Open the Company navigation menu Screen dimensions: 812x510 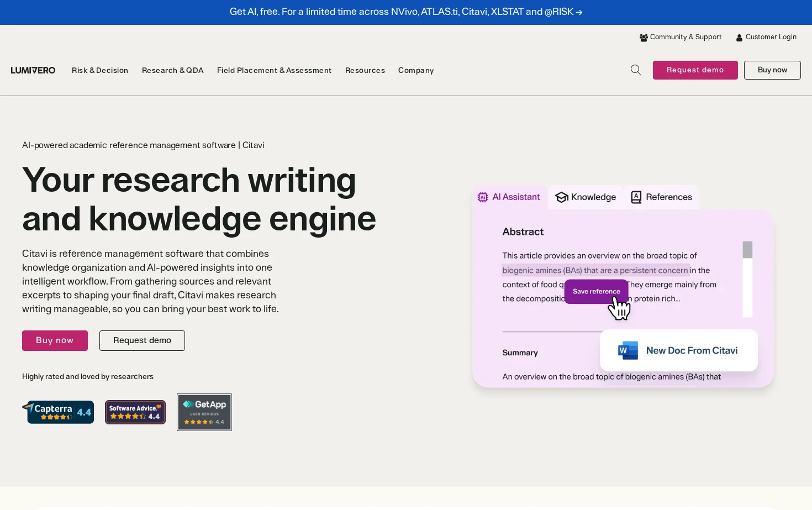point(416,70)
